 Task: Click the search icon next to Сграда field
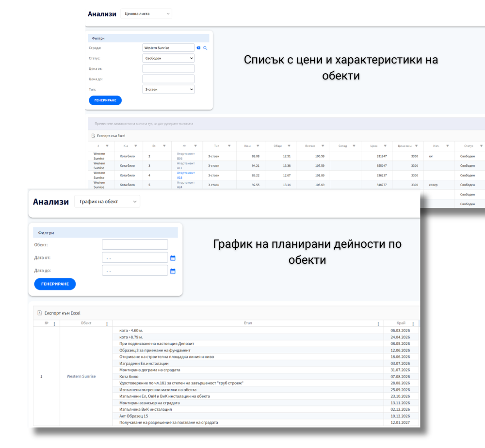[206, 48]
